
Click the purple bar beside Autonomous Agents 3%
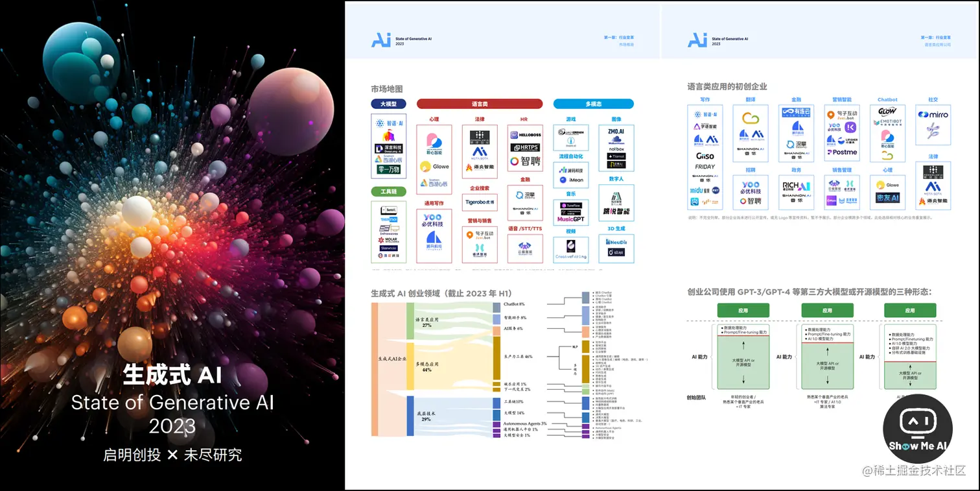(496, 424)
